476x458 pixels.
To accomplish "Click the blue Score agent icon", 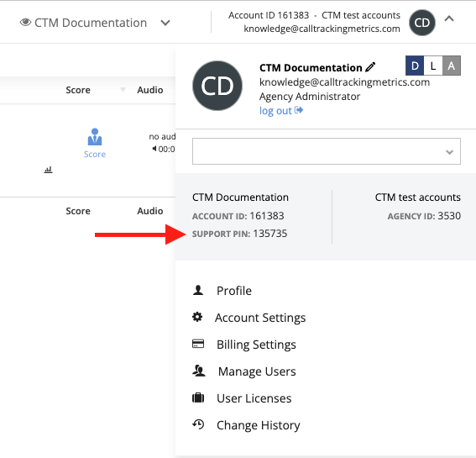I will click(95, 136).
